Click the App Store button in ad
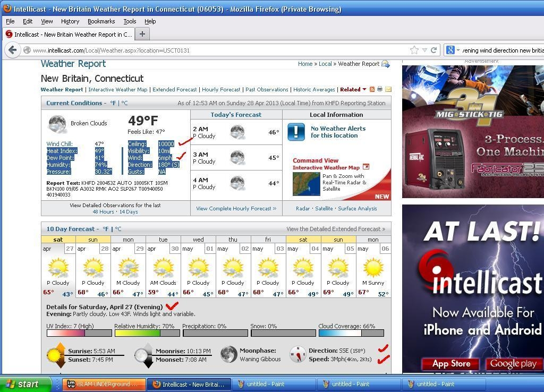 tap(450, 363)
